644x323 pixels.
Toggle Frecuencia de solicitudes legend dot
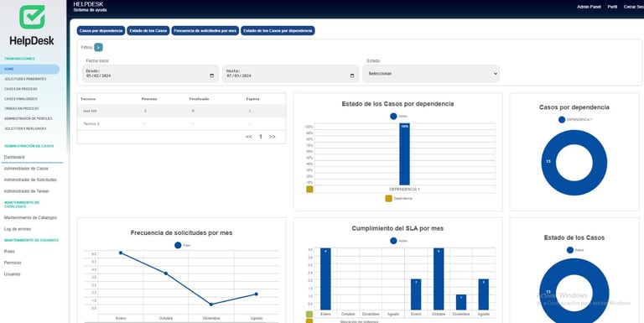[x=178, y=245]
